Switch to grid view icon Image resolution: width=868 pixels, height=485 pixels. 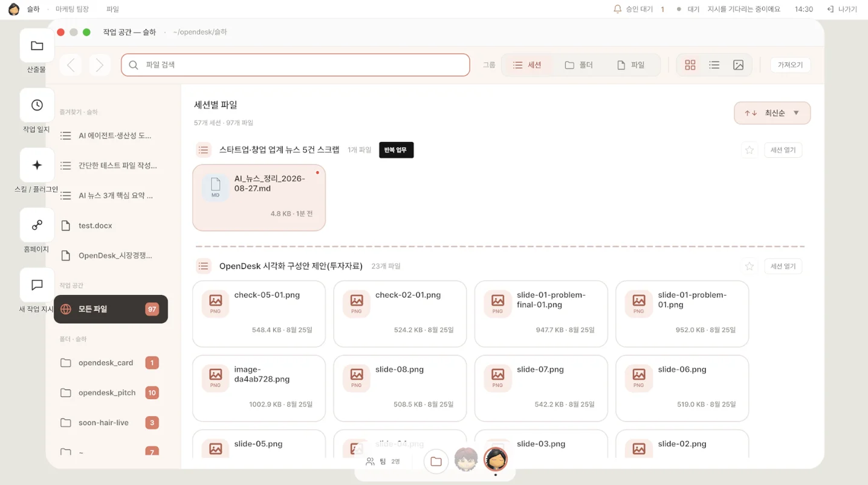(690, 65)
